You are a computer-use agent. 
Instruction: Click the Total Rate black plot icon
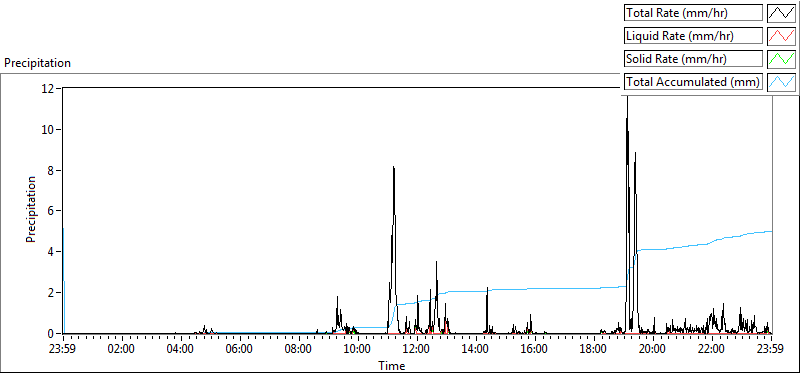coord(782,13)
